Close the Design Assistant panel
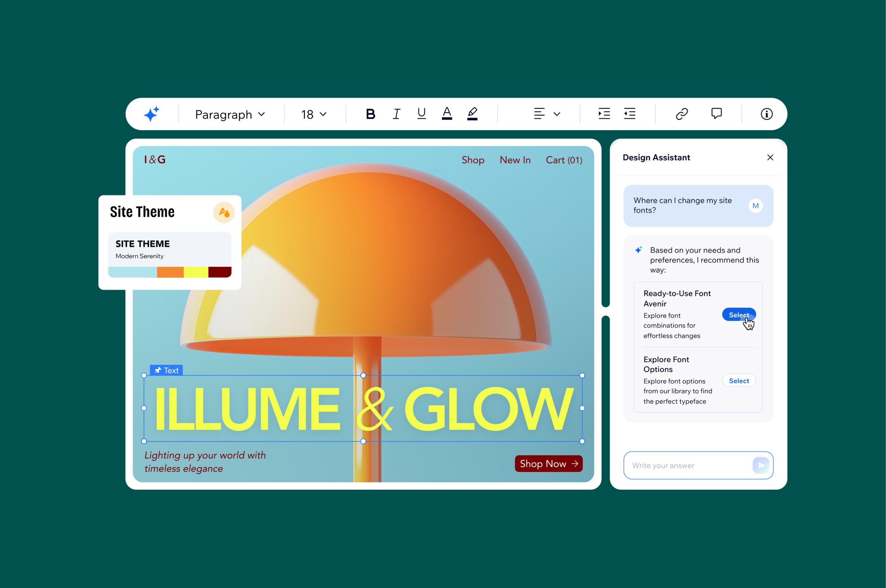The width and height of the screenshot is (886, 588). click(x=770, y=157)
